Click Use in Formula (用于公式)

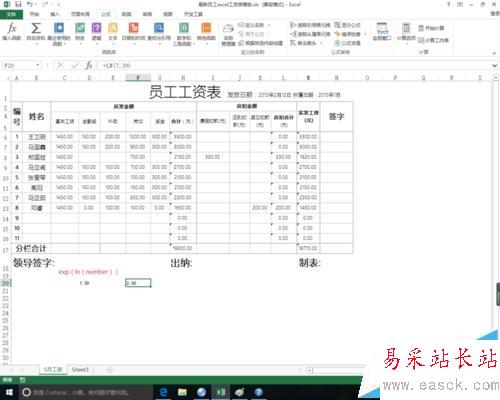tap(252, 34)
